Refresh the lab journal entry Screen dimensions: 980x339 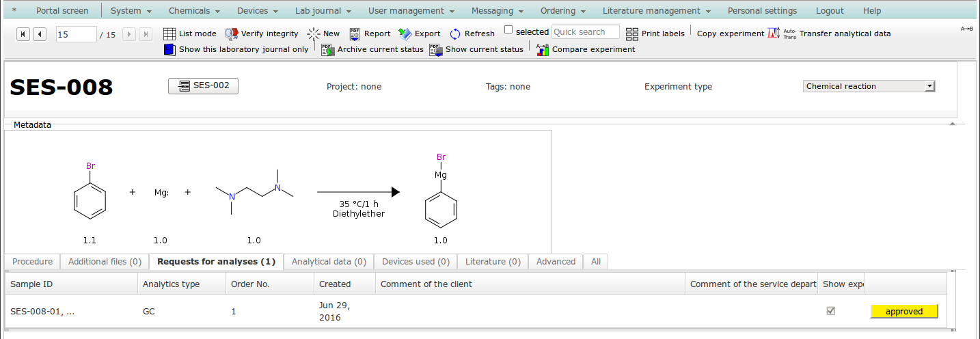455,33
